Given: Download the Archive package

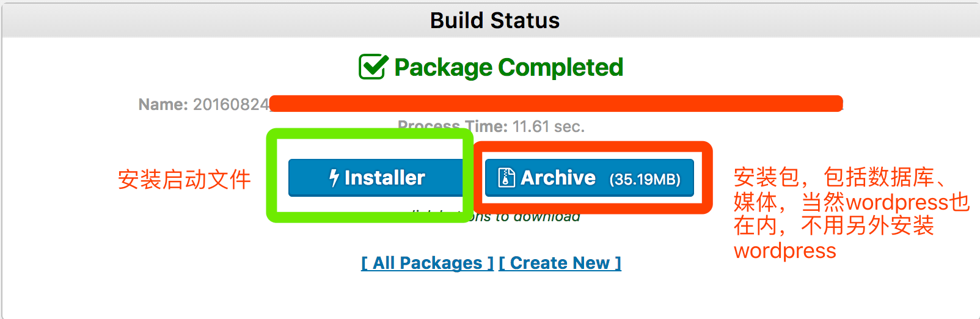Looking at the screenshot, I should point(589,178).
